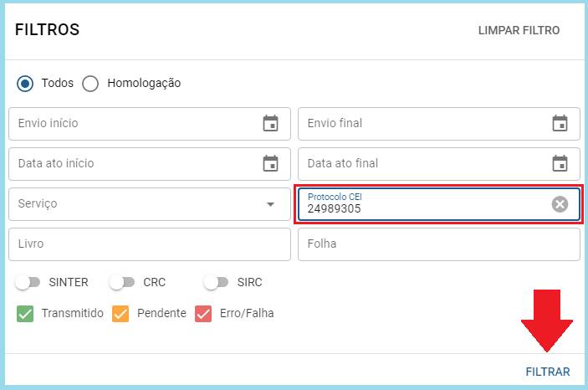
Task: Select the Homologação radio button
Action: [90, 84]
